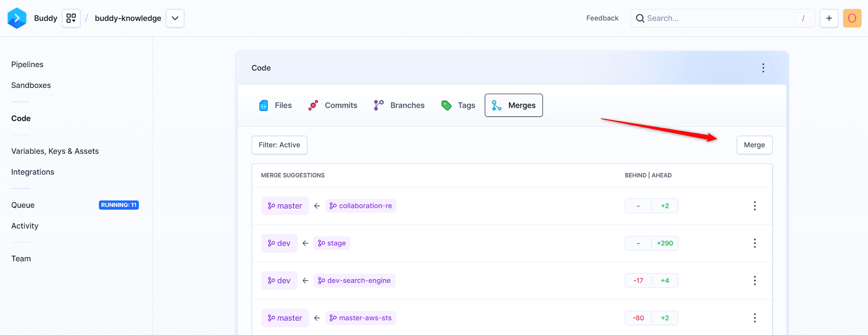
Task: Click the dev-search-engine branch tag
Action: [x=354, y=281]
